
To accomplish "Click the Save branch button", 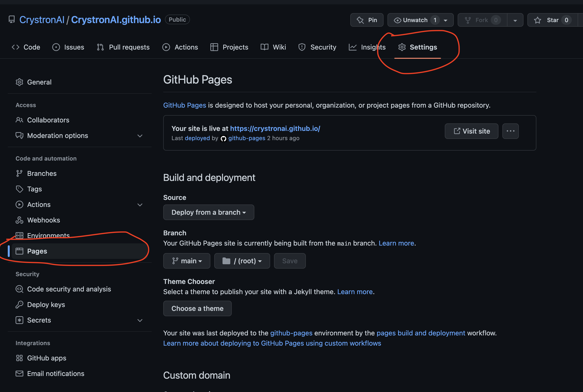I will coord(290,261).
